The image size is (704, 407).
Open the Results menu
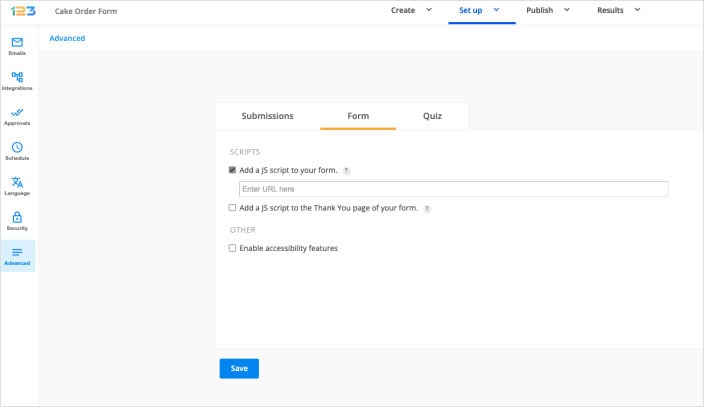coord(610,10)
